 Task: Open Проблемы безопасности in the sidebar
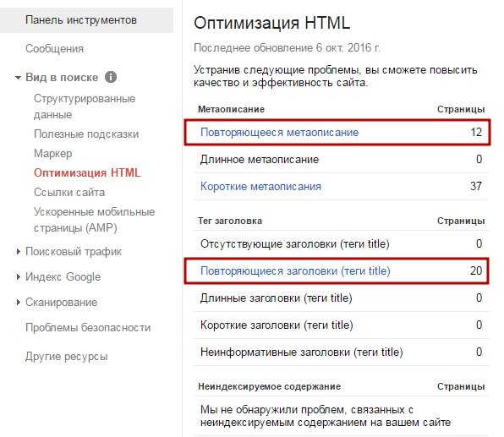point(88,327)
